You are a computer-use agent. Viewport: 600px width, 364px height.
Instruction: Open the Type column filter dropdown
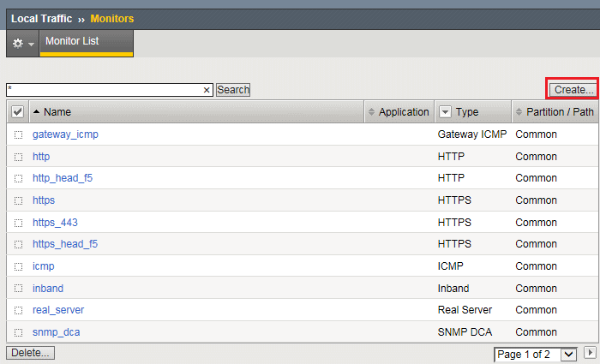pos(445,112)
